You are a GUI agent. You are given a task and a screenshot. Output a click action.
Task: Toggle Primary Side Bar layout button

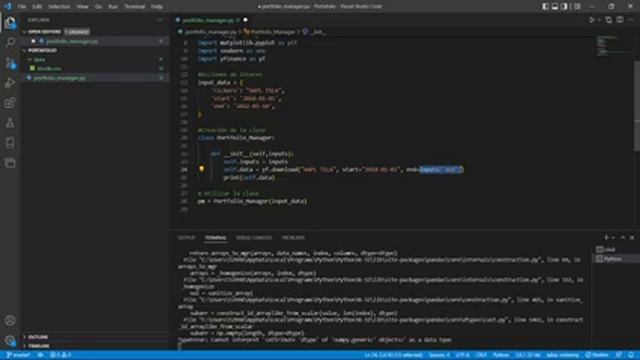coord(545,7)
